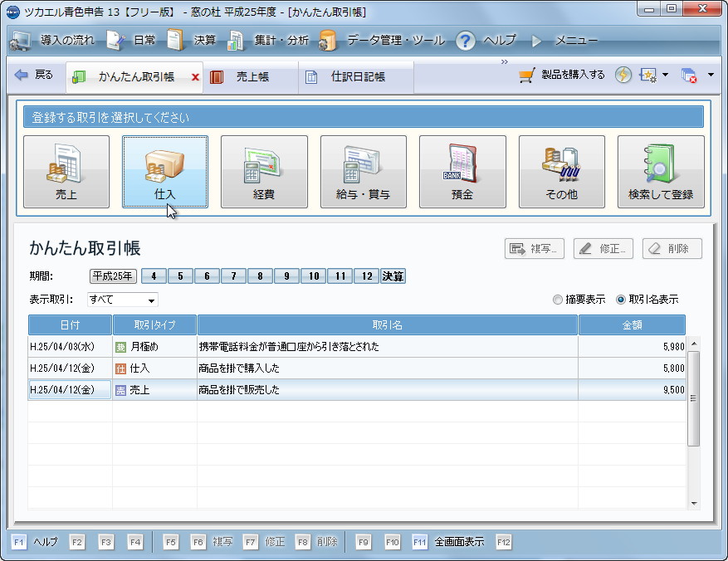Click the 修正 edit button
This screenshot has height=561, width=728.
pos(603,249)
